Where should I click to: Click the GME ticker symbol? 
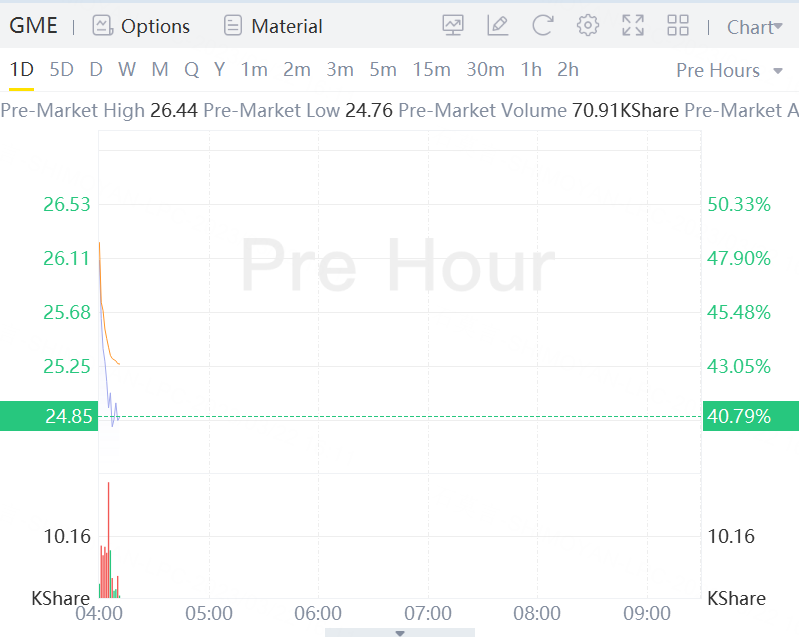(33, 25)
